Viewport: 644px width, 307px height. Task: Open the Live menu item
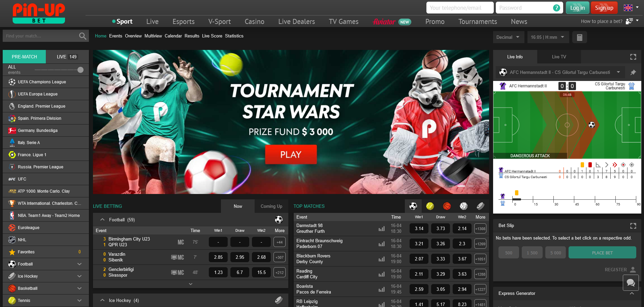153,22
